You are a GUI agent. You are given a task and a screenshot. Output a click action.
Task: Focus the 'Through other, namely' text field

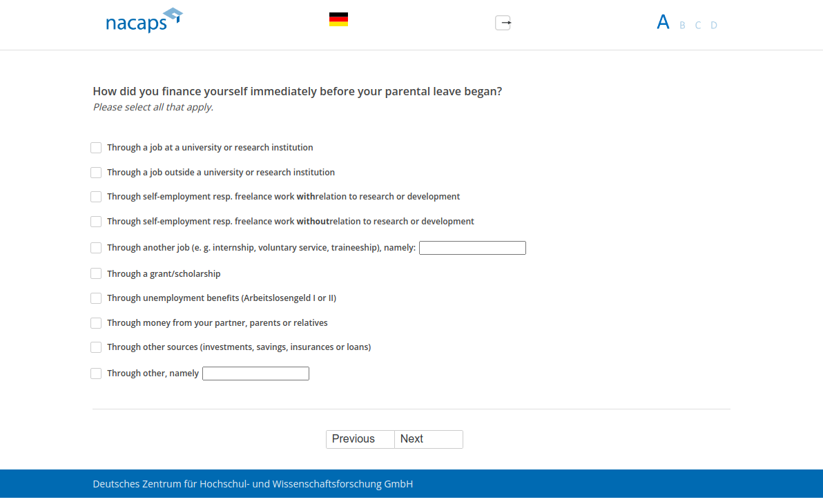pyautogui.click(x=255, y=374)
